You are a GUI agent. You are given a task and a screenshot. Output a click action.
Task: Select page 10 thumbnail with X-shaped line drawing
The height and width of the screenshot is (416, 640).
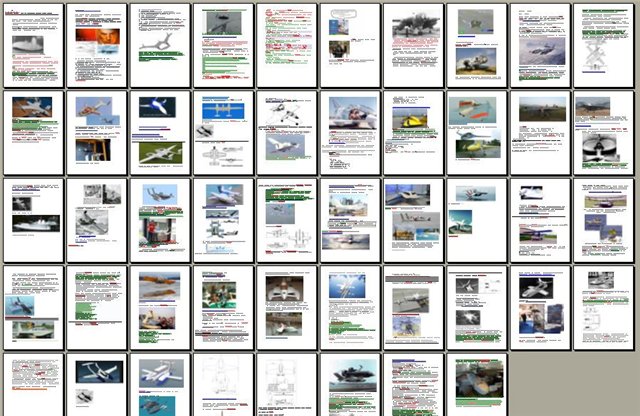(x=603, y=45)
